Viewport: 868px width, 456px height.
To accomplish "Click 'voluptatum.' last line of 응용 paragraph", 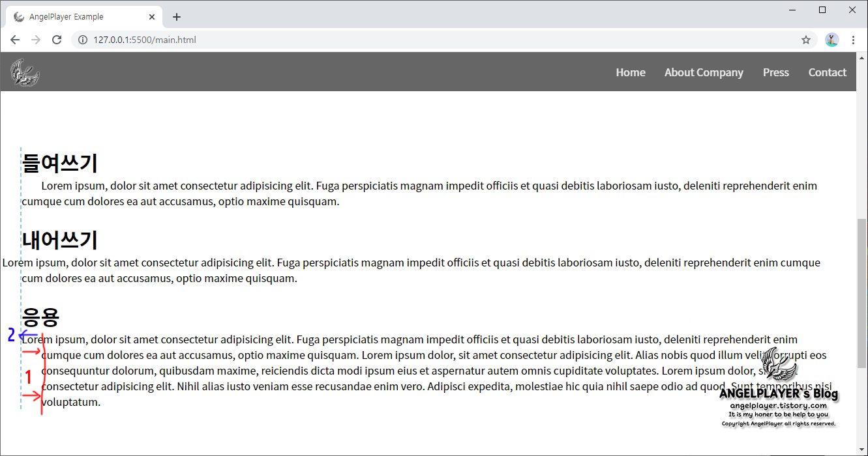I will [x=72, y=402].
